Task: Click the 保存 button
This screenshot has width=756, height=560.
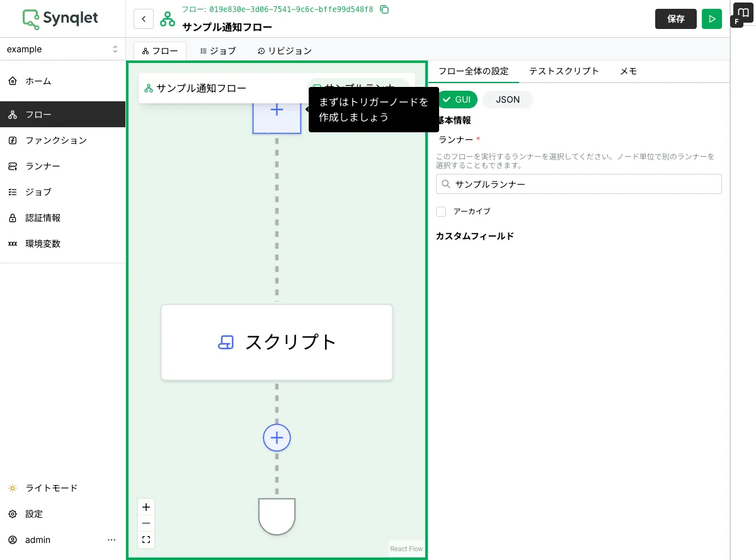Action: click(x=676, y=19)
